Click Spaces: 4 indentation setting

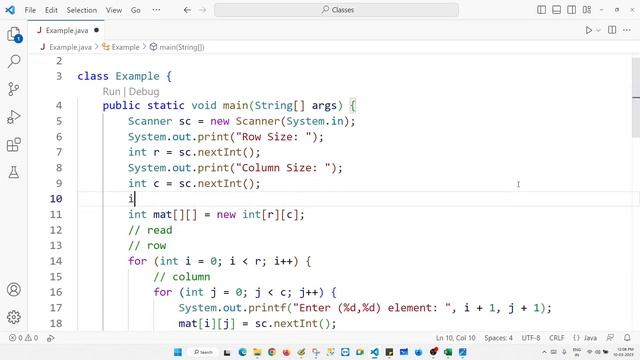click(498, 338)
